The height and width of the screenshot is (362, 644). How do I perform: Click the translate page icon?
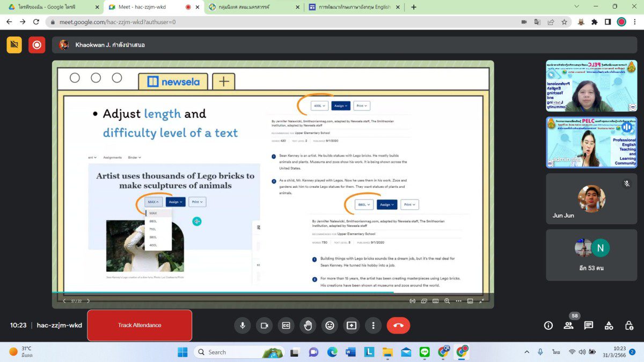point(537,22)
